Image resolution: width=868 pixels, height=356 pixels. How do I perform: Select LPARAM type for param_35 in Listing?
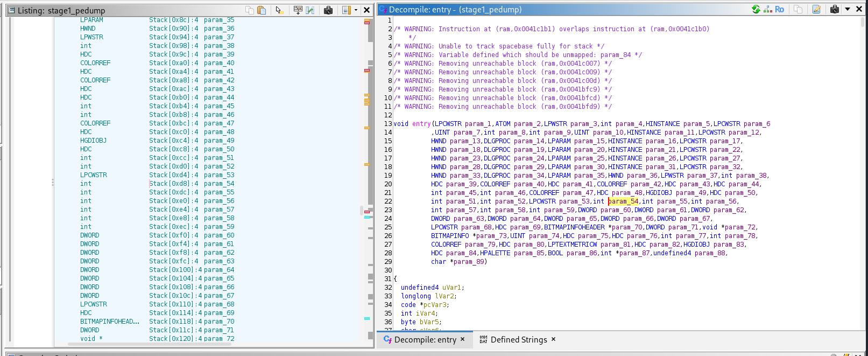point(92,20)
